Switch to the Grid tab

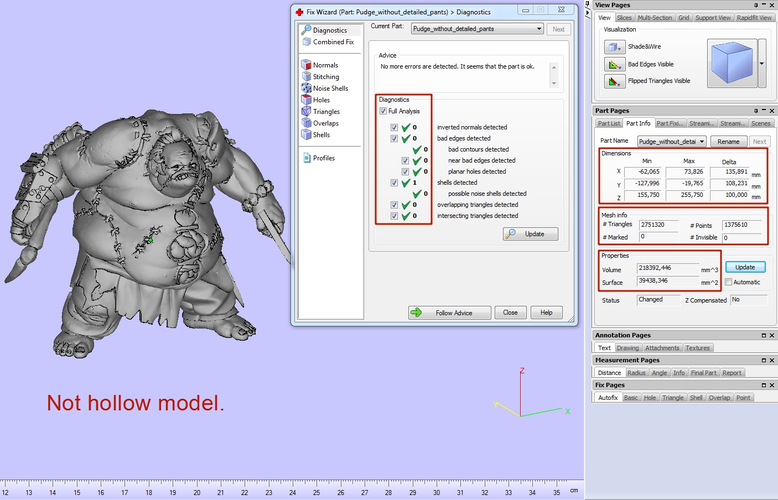tap(683, 18)
